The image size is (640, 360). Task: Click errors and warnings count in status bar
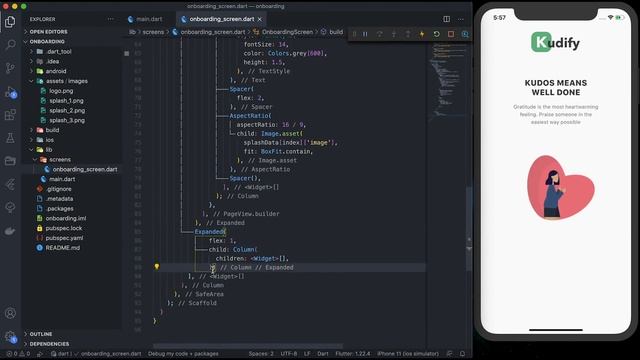(18, 353)
